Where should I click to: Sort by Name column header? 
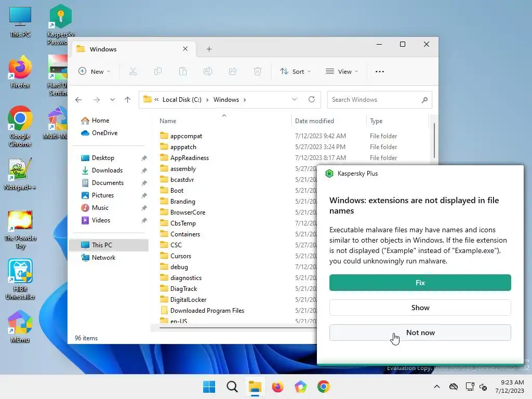pos(223,121)
